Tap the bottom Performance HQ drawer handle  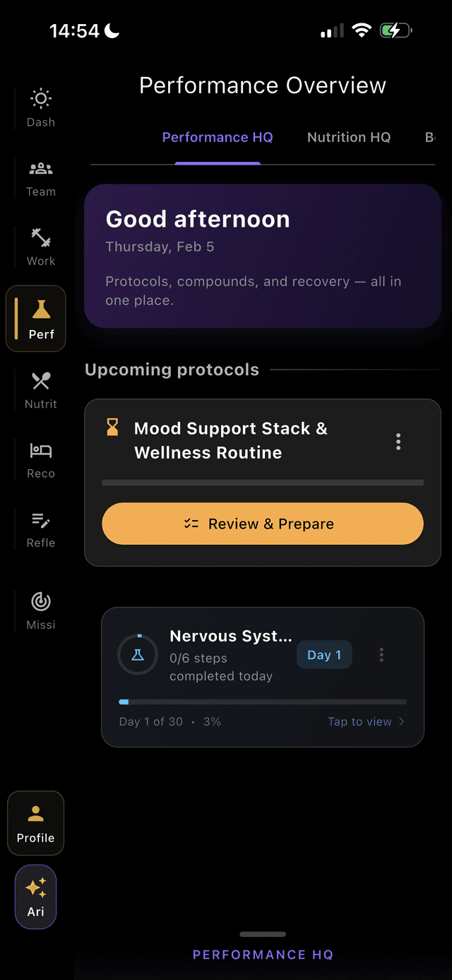pyautogui.click(x=263, y=934)
